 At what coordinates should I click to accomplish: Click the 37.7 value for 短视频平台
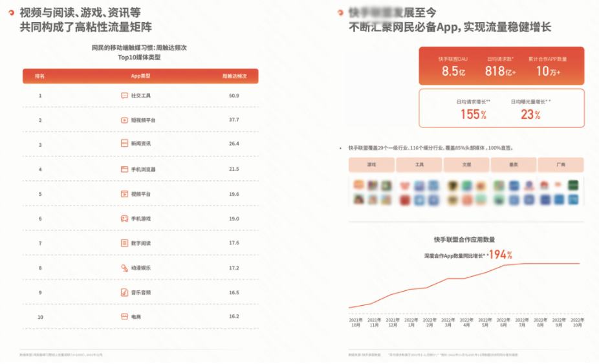234,120
